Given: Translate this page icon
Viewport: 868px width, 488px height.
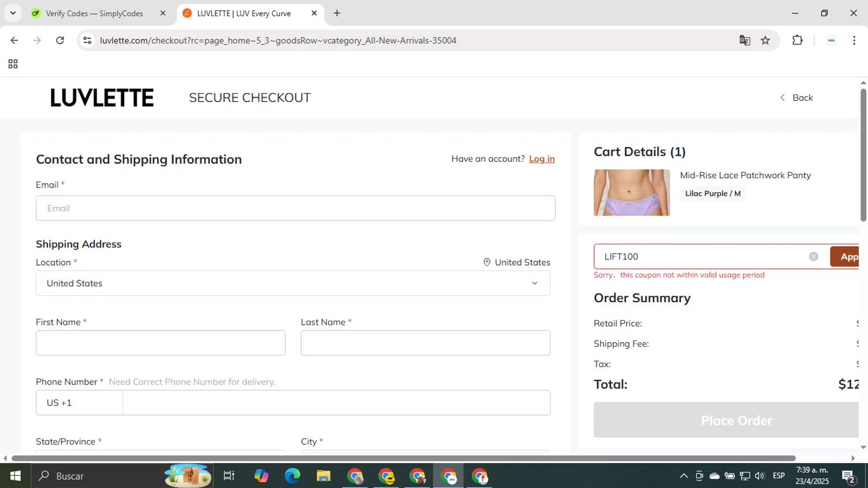Looking at the screenshot, I should pos(745,41).
